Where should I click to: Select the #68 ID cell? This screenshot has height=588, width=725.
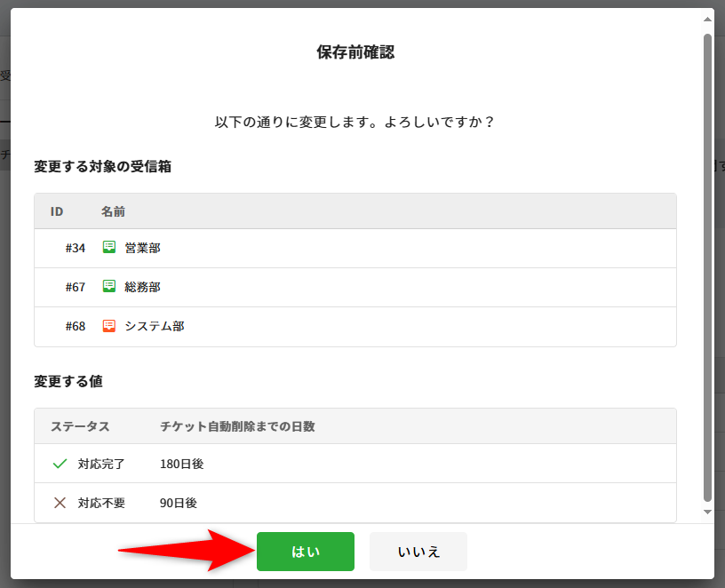click(x=75, y=327)
